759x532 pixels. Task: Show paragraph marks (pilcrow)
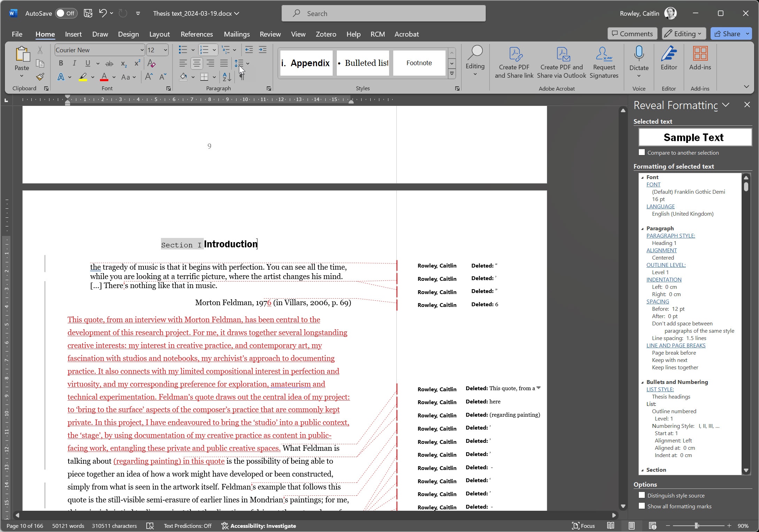pos(242,77)
